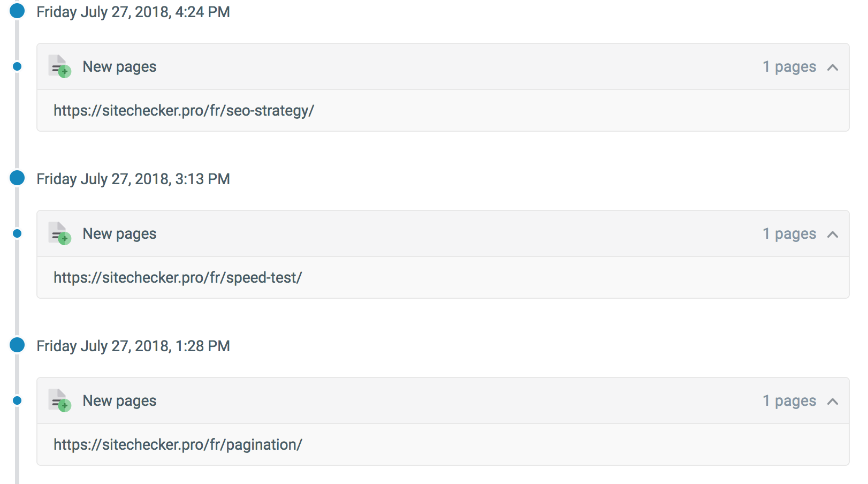Click New pages icon in 4:24 PM entry
This screenshot has width=868, height=484.
point(59,66)
